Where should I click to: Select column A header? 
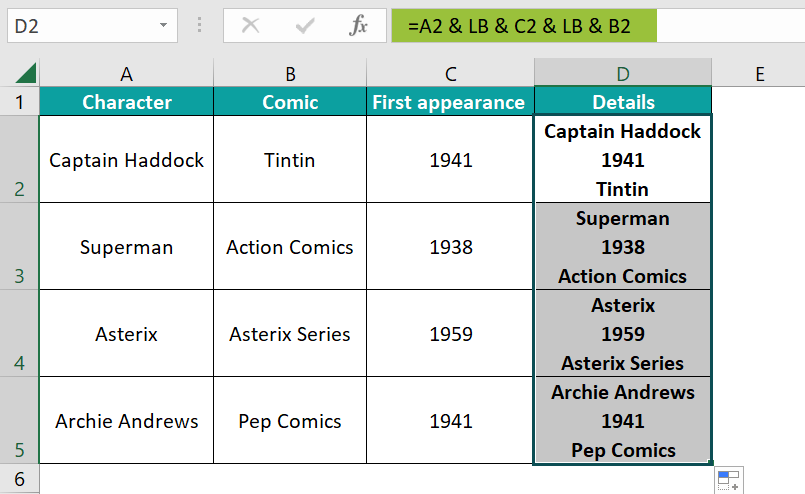126,73
